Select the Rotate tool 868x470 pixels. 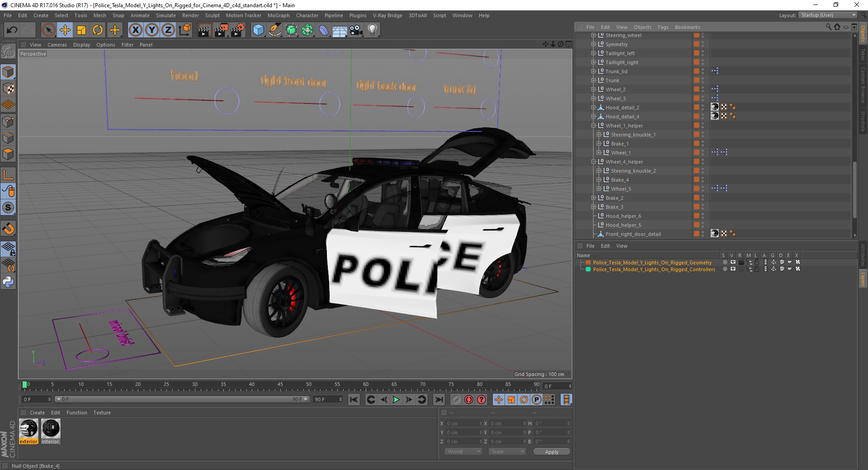point(98,30)
